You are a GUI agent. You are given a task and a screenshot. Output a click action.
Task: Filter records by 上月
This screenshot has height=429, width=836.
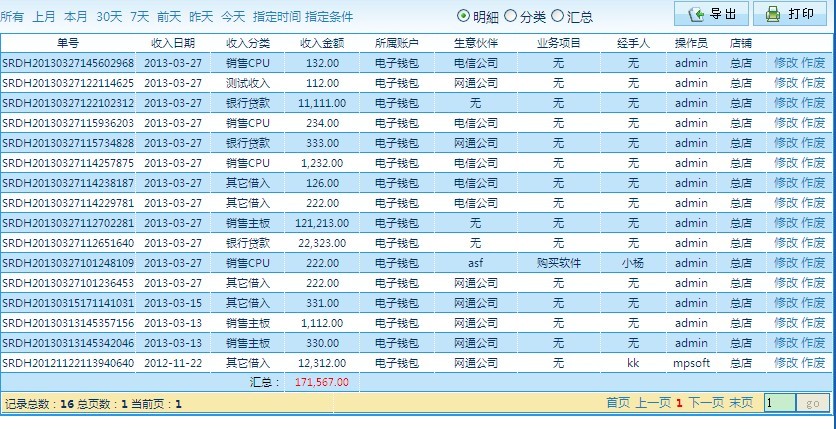43,16
